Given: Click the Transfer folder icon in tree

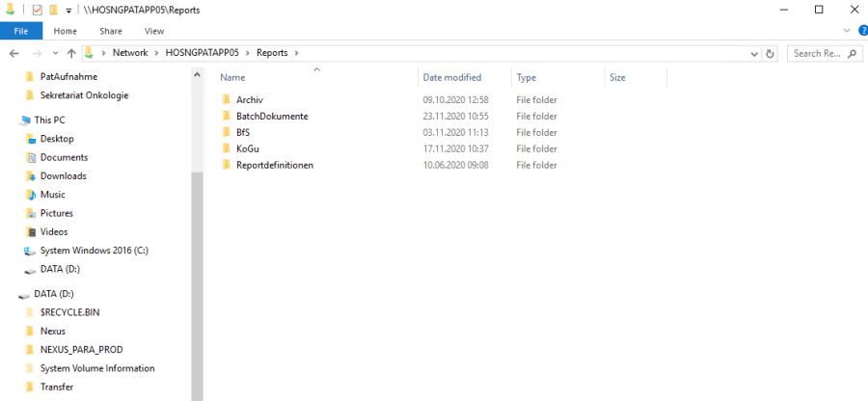Looking at the screenshot, I should coord(31,388).
